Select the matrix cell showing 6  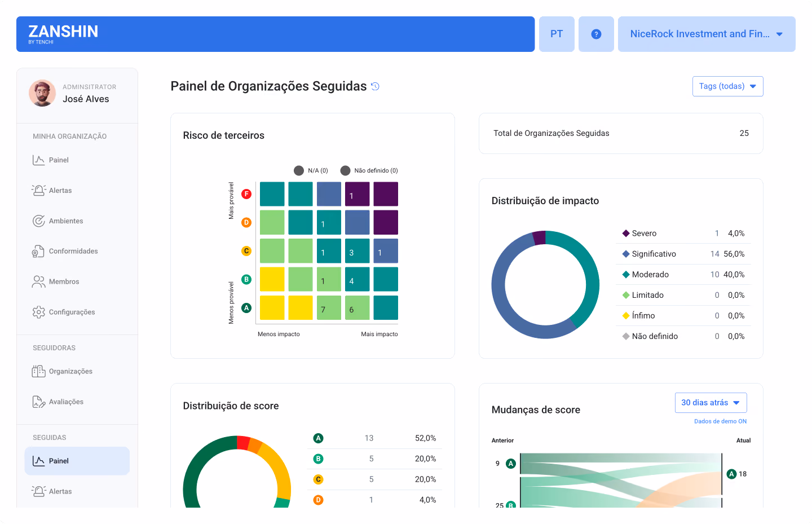pyautogui.click(x=358, y=308)
